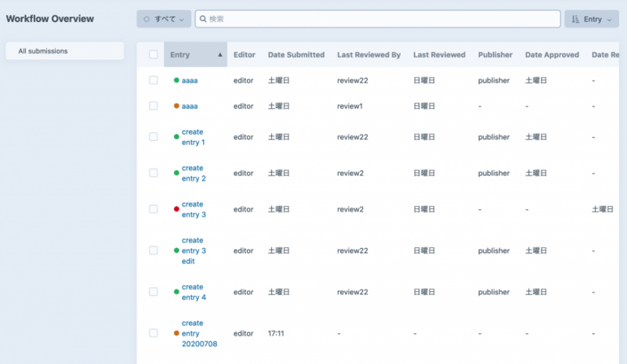The height and width of the screenshot is (364, 627).
Task: Open the create entry 1 link
Action: tap(193, 137)
